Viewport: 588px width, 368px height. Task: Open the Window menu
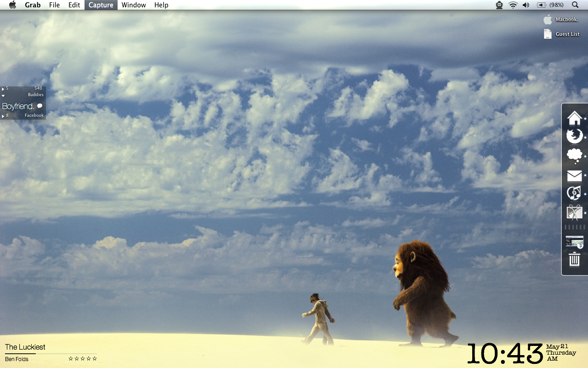pos(134,5)
